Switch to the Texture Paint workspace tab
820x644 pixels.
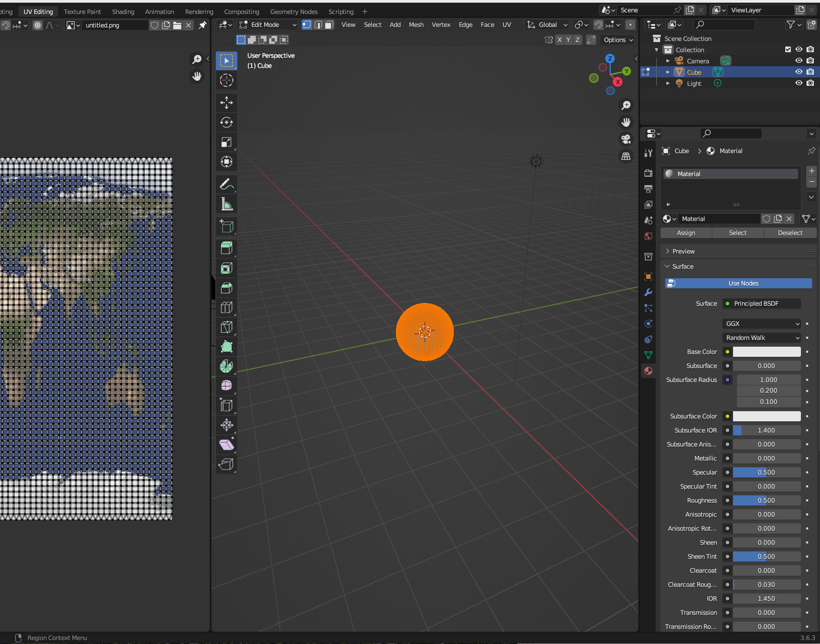point(82,12)
